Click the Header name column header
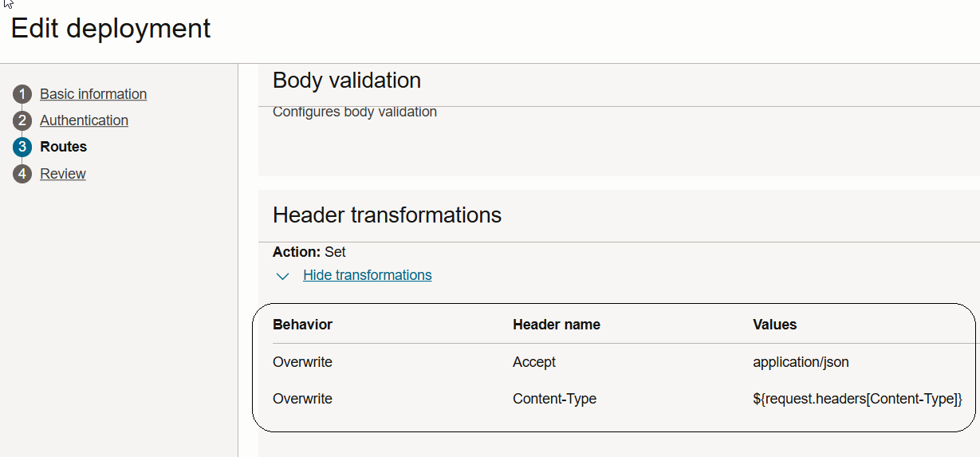Viewport: 980px width, 457px height. point(557,325)
